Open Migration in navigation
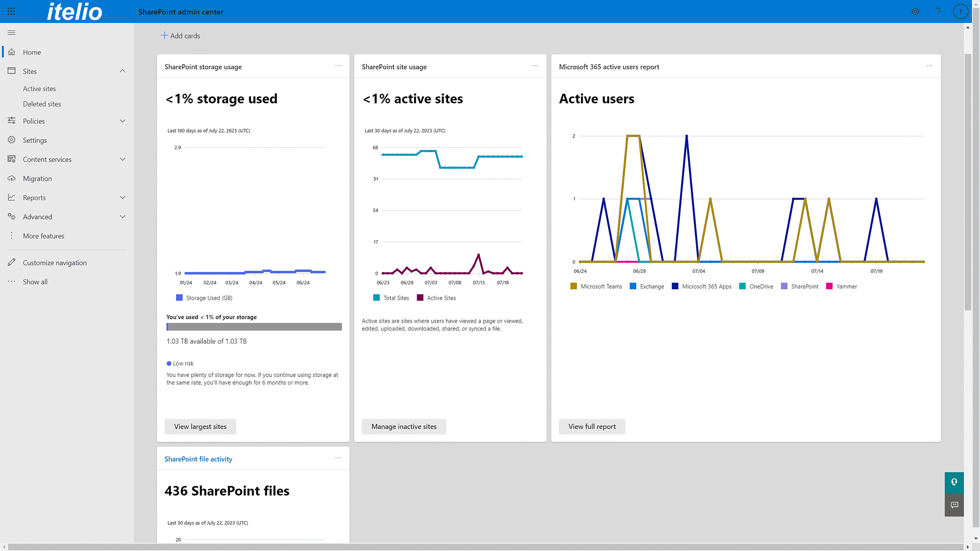 (x=38, y=178)
